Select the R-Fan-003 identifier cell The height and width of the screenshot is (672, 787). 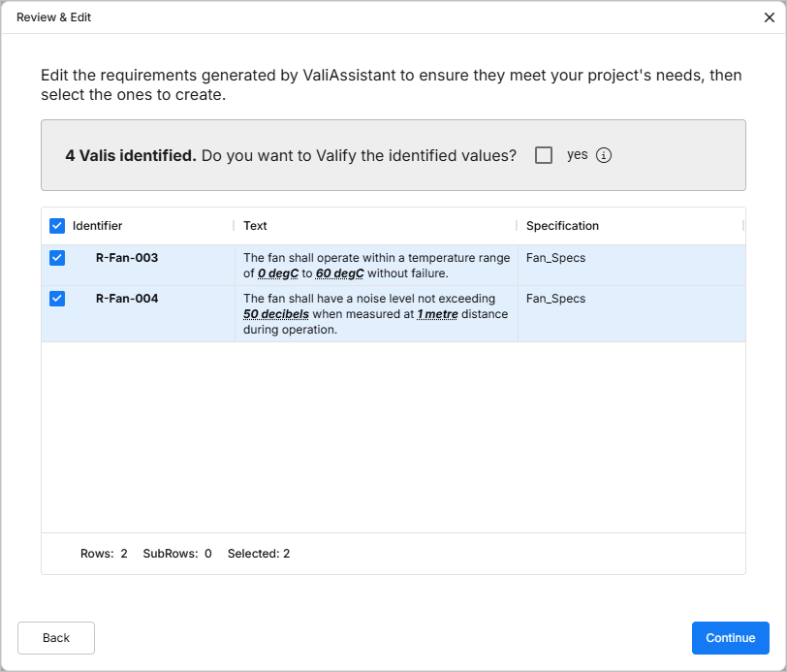point(127,258)
